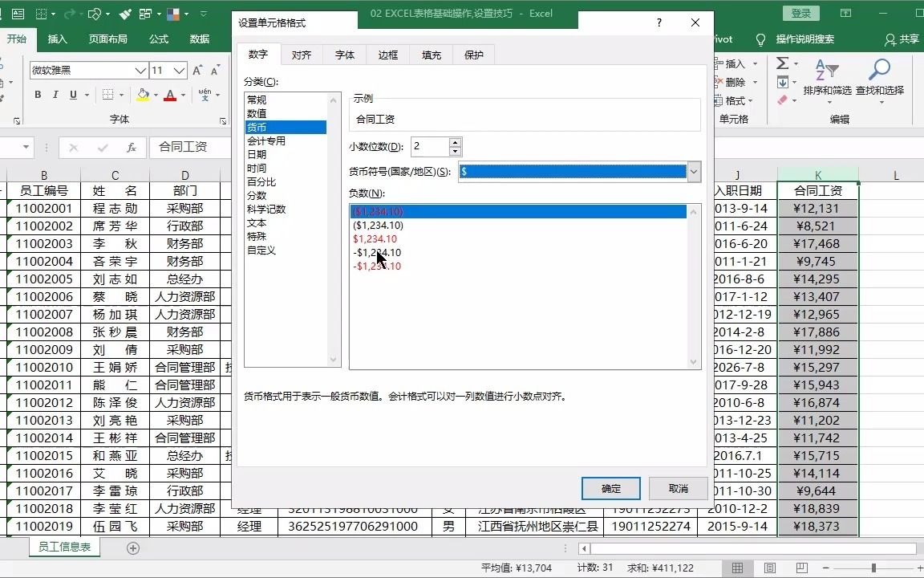Screen dimensions: 924x578
Task: Expand the Underline style dropdown arrow
Action: 87,95
